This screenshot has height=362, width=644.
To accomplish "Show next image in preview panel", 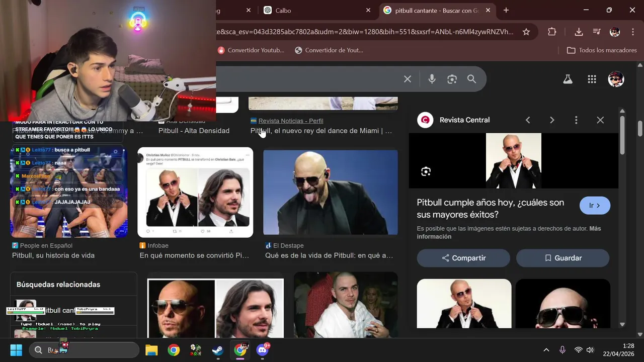I will pyautogui.click(x=552, y=120).
